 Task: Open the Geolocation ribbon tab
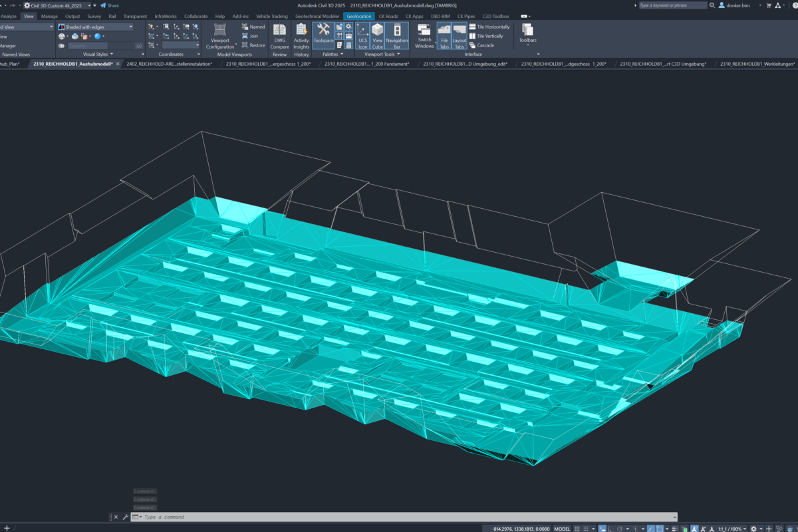(359, 16)
